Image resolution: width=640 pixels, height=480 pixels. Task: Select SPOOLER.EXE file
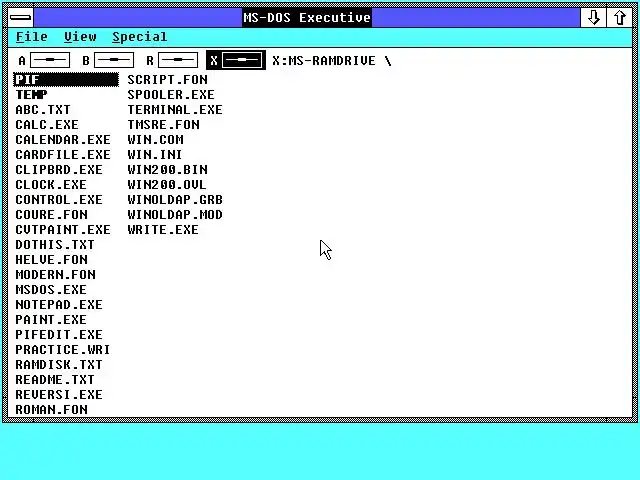tap(171, 95)
